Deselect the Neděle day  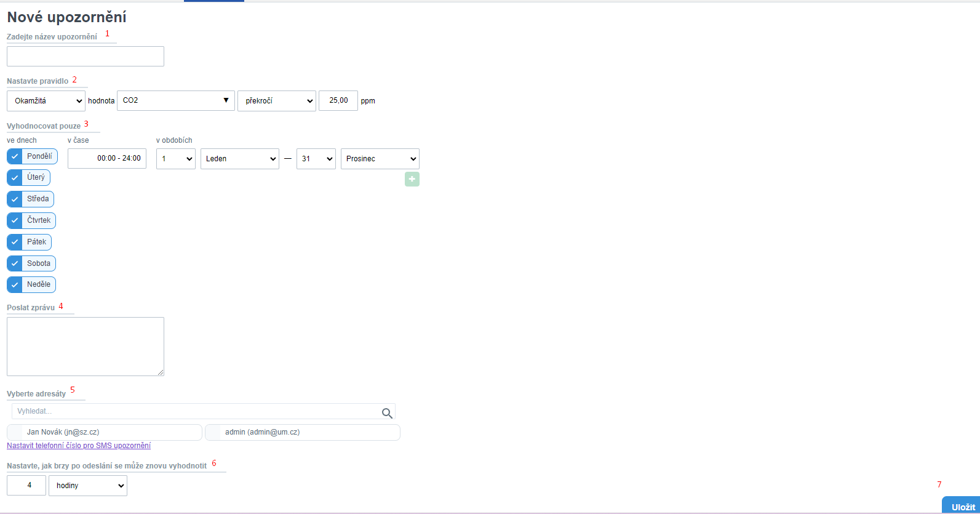click(x=15, y=285)
